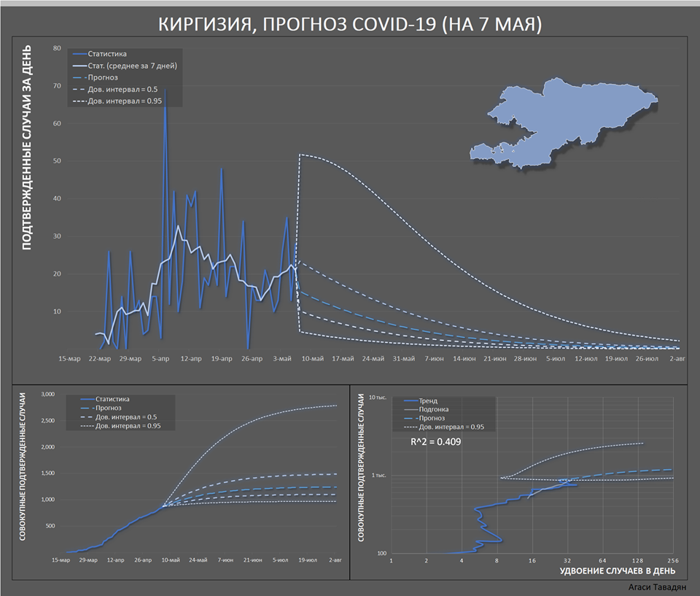Click 'Стат. (среднее за 7 дней)' legend entry
This screenshot has width=700, height=596.
[132, 66]
